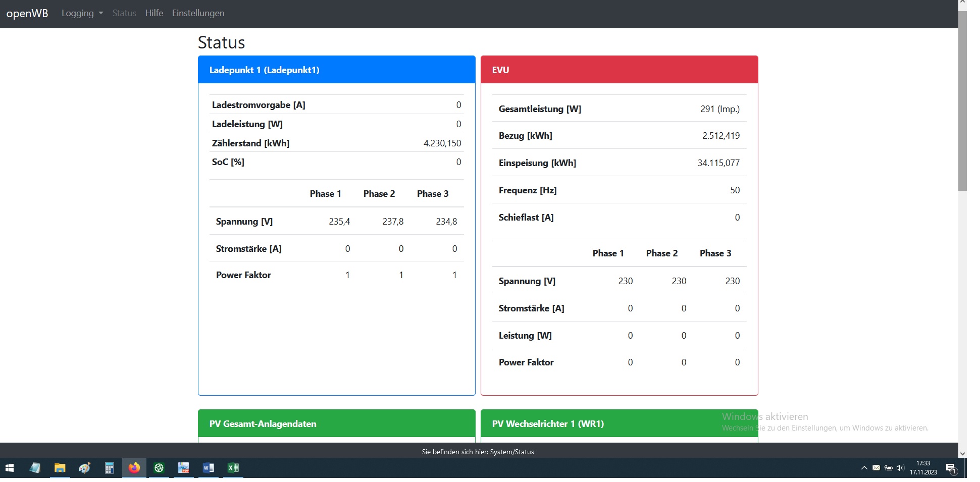Click the Status page heading
Screen dimensions: 980x482
point(221,42)
